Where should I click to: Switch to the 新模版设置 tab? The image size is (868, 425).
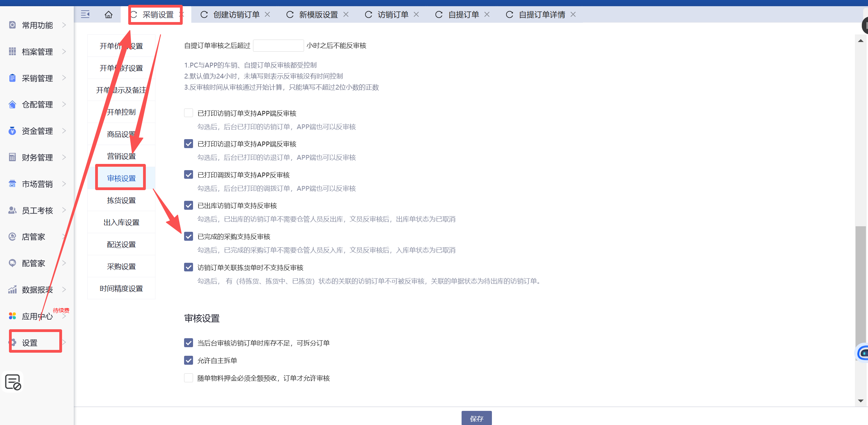[x=319, y=14]
